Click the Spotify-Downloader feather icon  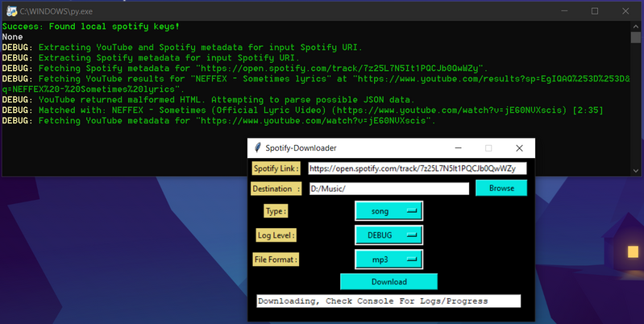pyautogui.click(x=257, y=147)
